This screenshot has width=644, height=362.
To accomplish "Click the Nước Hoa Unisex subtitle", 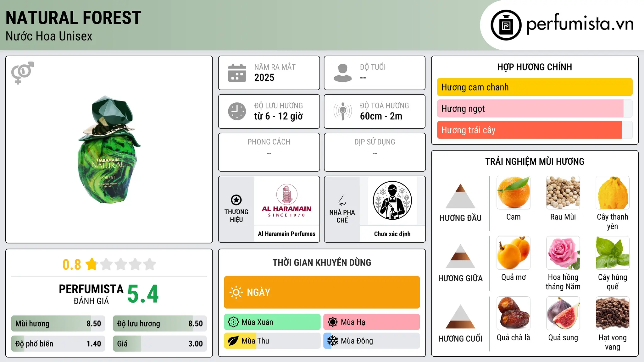I will click(49, 36).
